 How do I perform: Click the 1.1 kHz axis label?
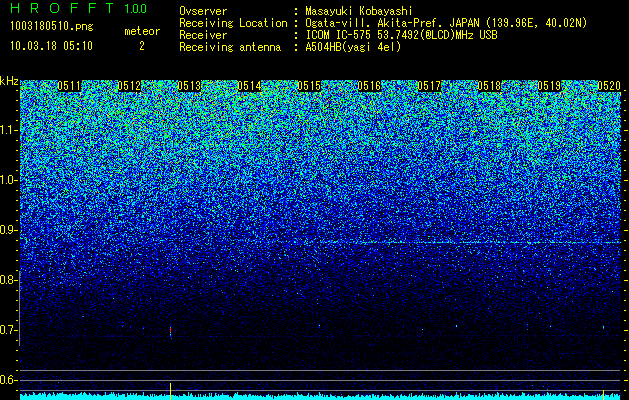point(9,130)
